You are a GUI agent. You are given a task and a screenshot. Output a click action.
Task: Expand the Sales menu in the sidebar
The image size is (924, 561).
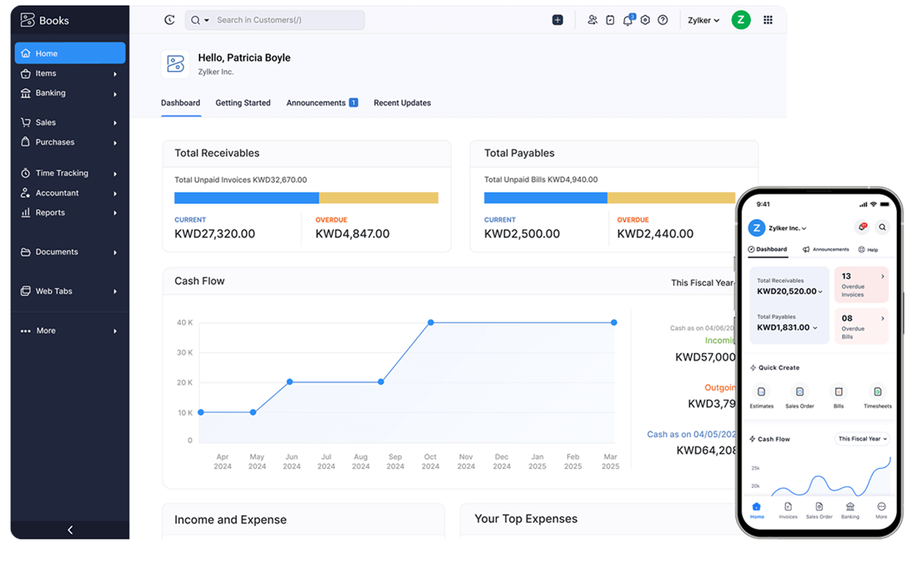tap(70, 122)
